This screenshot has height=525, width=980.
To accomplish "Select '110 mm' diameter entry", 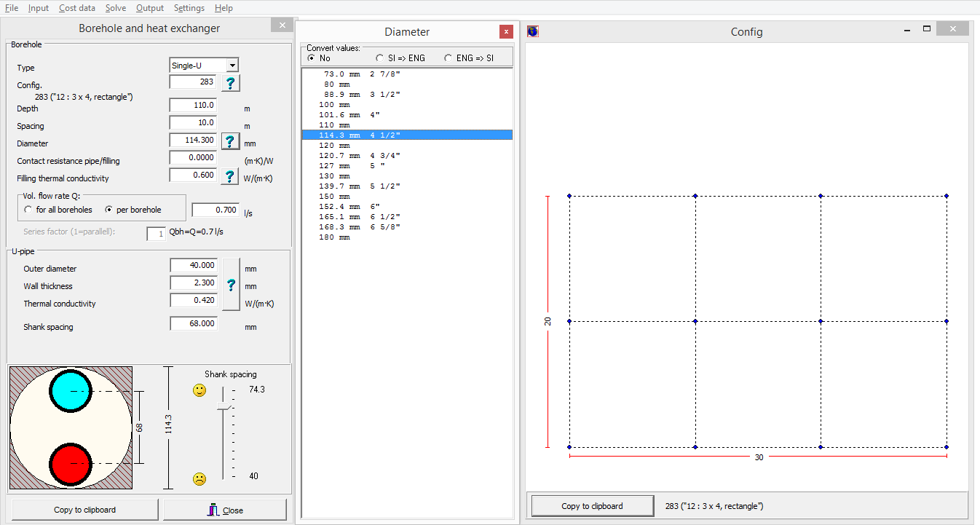I will [407, 125].
